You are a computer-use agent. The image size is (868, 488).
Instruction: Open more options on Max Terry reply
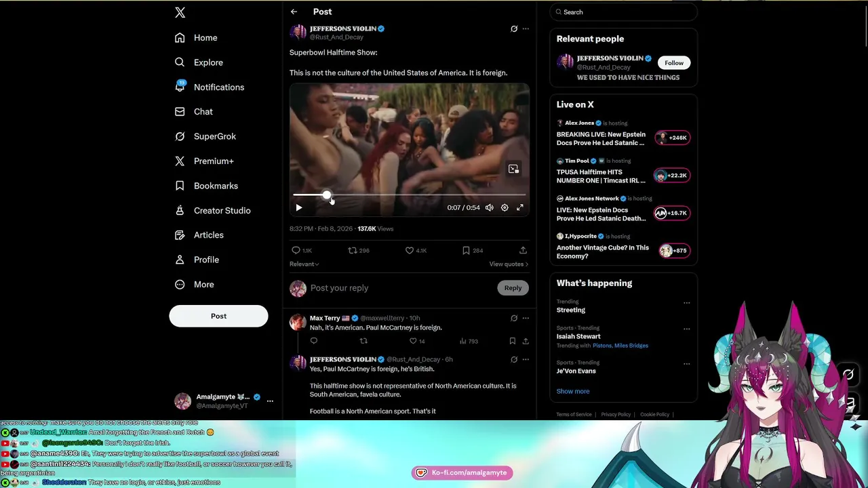(x=526, y=318)
